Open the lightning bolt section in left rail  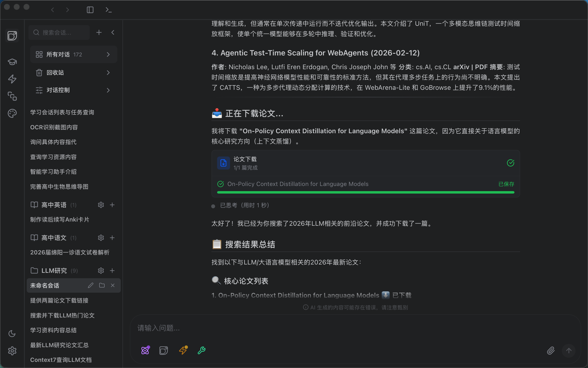pos(12,79)
